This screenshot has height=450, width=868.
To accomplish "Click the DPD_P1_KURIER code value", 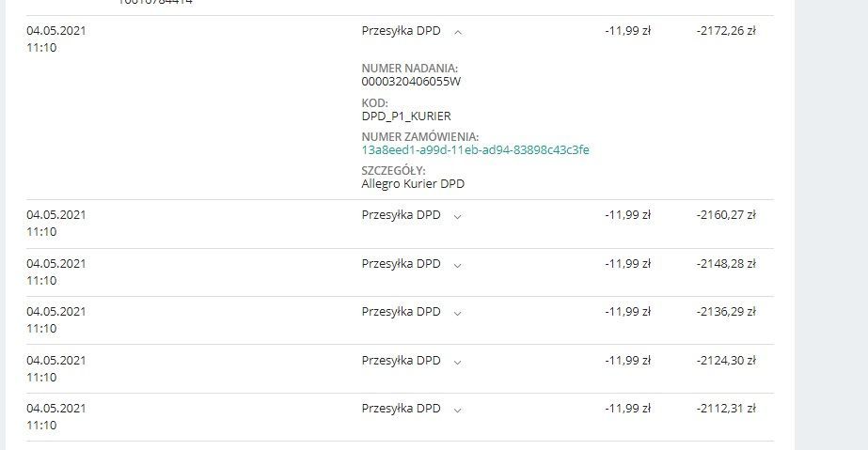I will pyautogui.click(x=406, y=116).
